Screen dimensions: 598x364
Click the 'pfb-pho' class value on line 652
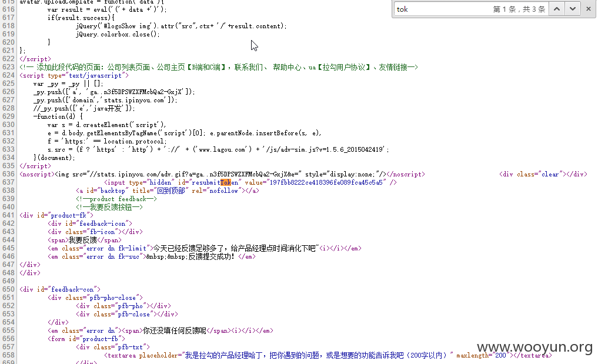click(x=131, y=306)
